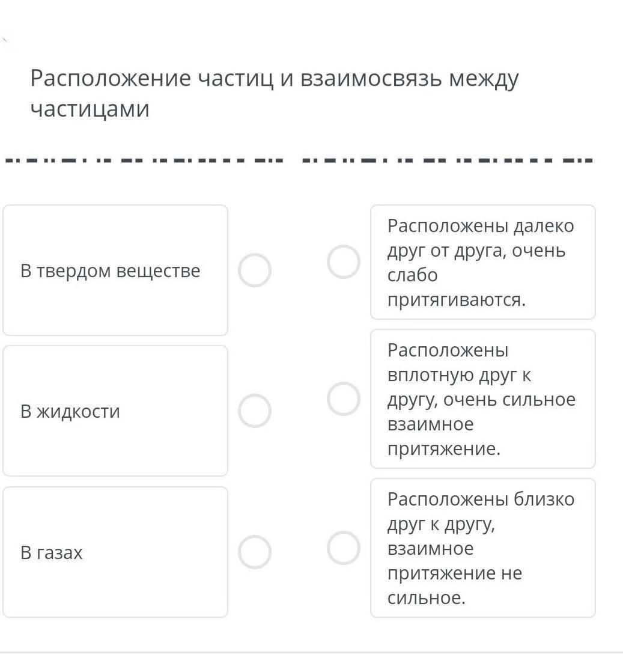This screenshot has height=672, width=623.
Task: Mark the circle next to "Расположены близко" answer
Action: tap(344, 548)
